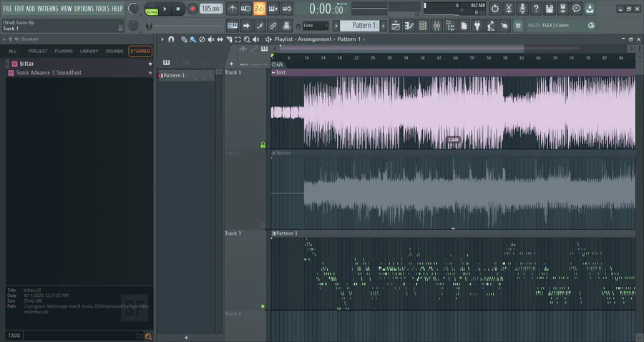This screenshot has height=342, width=644.
Task: Switch browser to the LIBRARY tab
Action: 89,52
